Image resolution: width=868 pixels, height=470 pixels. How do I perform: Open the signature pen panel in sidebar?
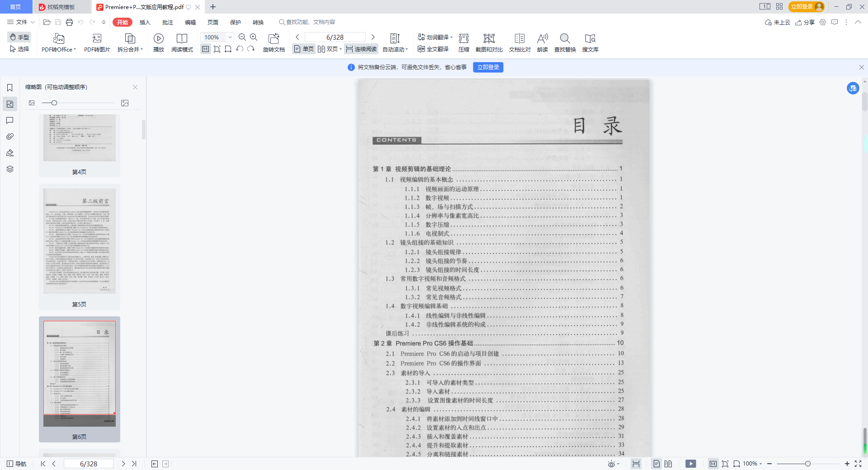click(9, 153)
